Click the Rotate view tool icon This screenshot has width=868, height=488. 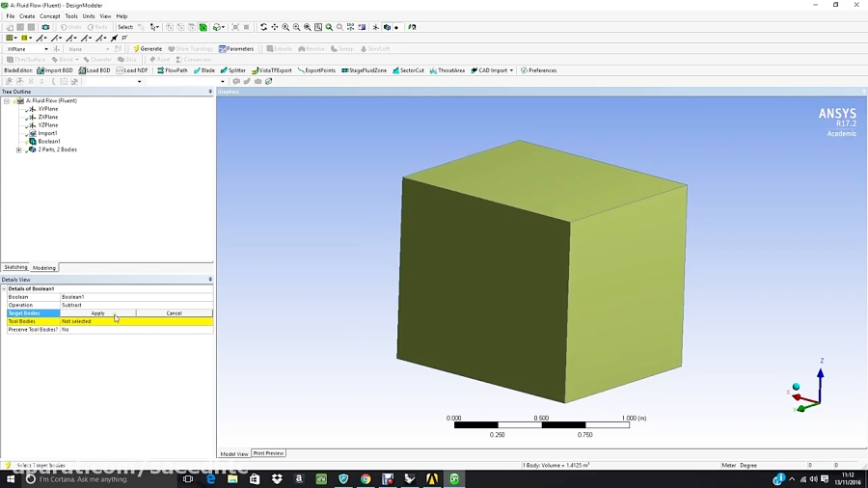pyautogui.click(x=263, y=27)
